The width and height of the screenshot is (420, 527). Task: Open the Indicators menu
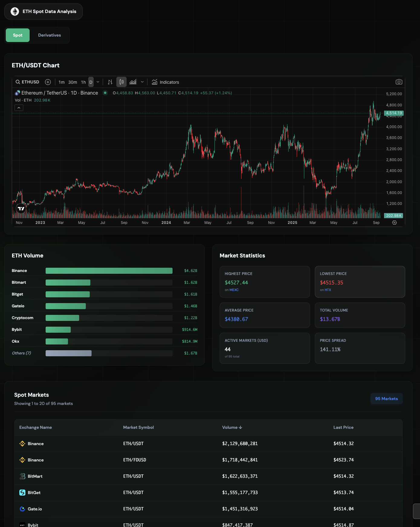(x=165, y=82)
